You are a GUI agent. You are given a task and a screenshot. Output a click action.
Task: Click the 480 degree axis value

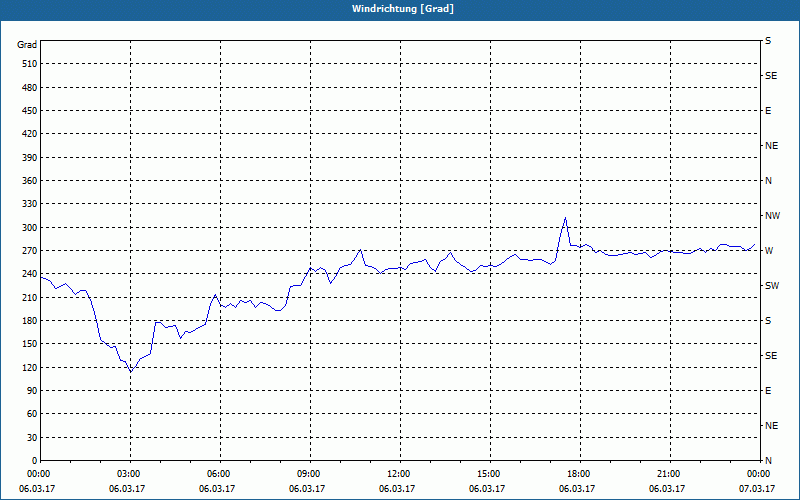30,88
